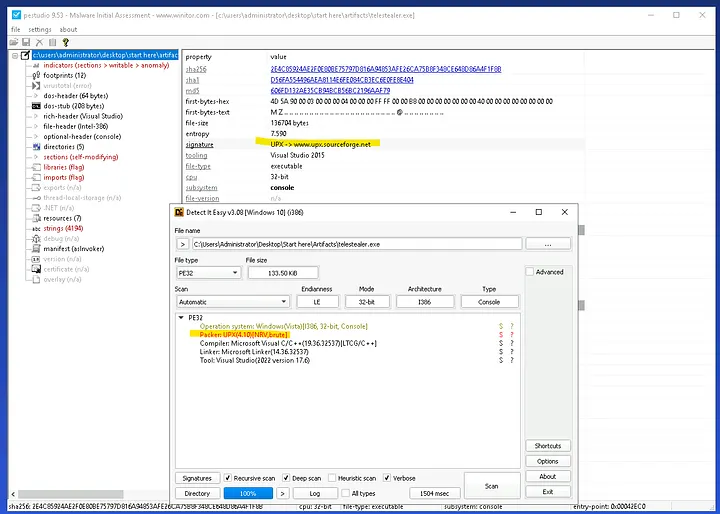Click the Scan button in Detect It Easy
720x514 pixels.
pyautogui.click(x=492, y=486)
